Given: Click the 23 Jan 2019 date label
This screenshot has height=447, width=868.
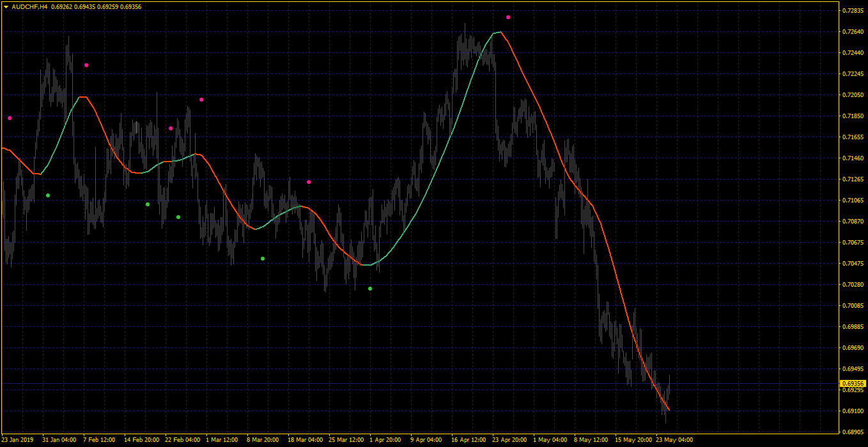Looking at the screenshot, I should [x=17, y=440].
